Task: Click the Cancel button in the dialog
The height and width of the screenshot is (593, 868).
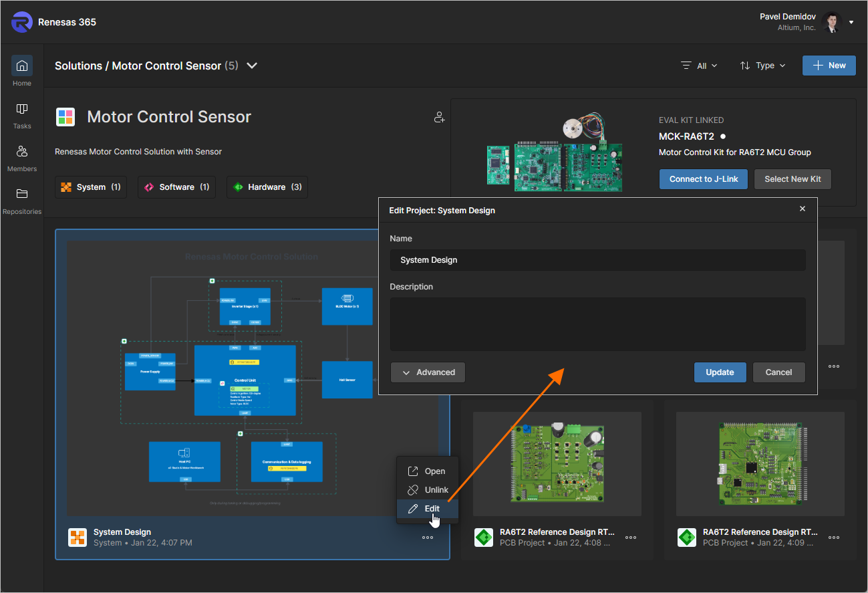Action: click(x=778, y=372)
